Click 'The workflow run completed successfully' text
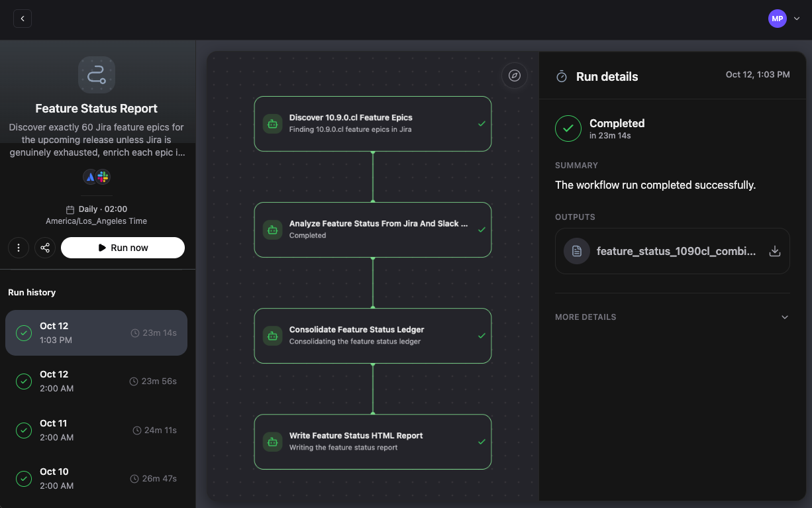This screenshot has width=812, height=508. 655,185
